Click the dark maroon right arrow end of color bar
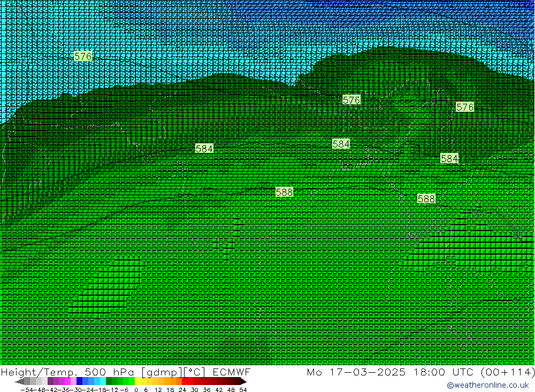The width and height of the screenshot is (535, 392). click(x=243, y=381)
